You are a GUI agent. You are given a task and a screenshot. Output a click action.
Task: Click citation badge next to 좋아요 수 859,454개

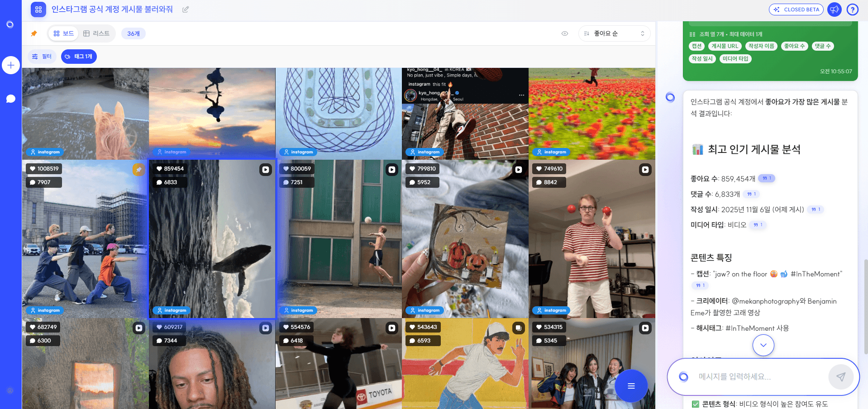coord(767,178)
